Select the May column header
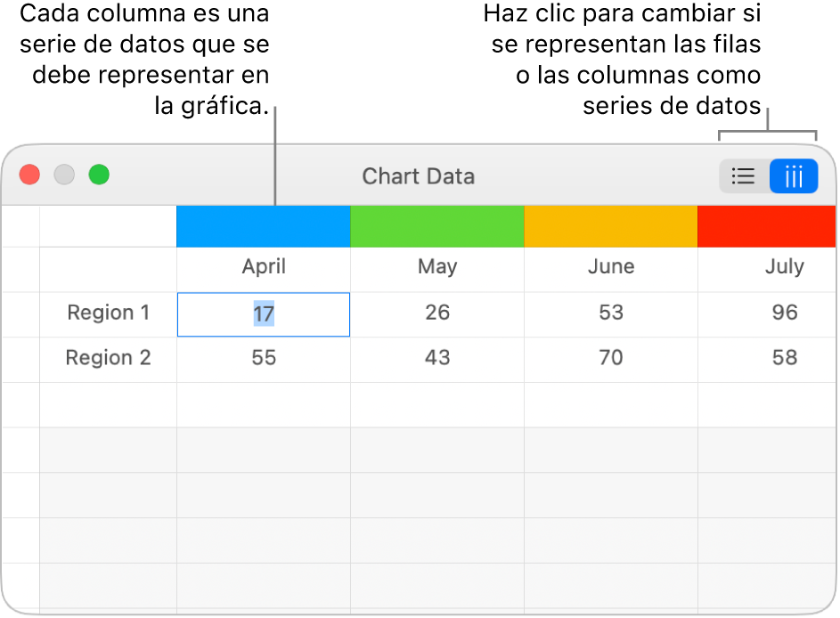The image size is (840, 618). point(436,266)
